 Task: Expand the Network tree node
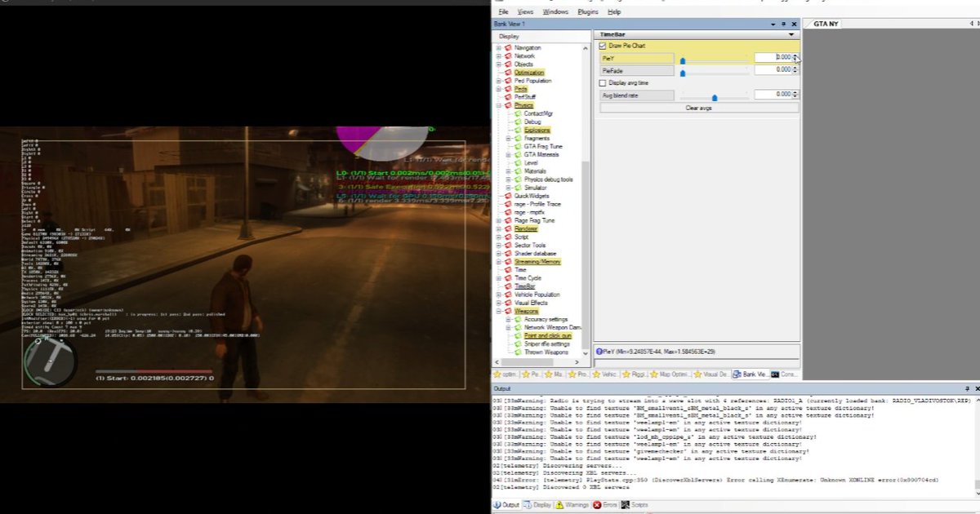click(499, 56)
